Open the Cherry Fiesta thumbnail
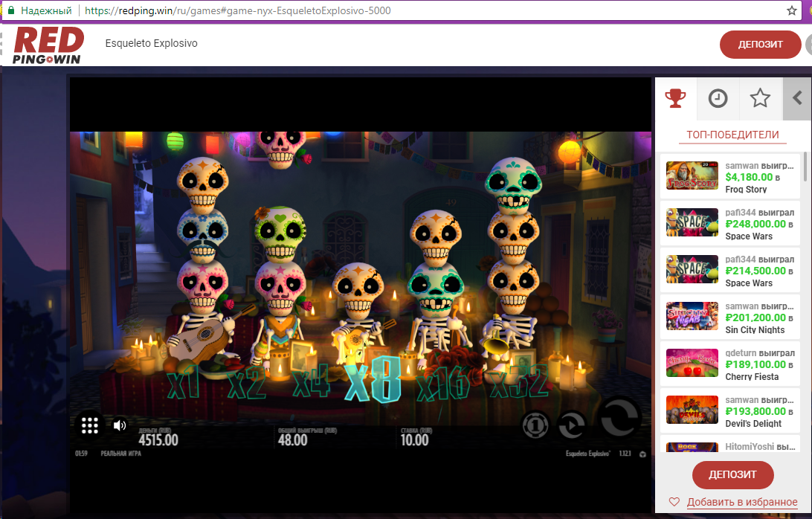812x519 pixels. (692, 363)
